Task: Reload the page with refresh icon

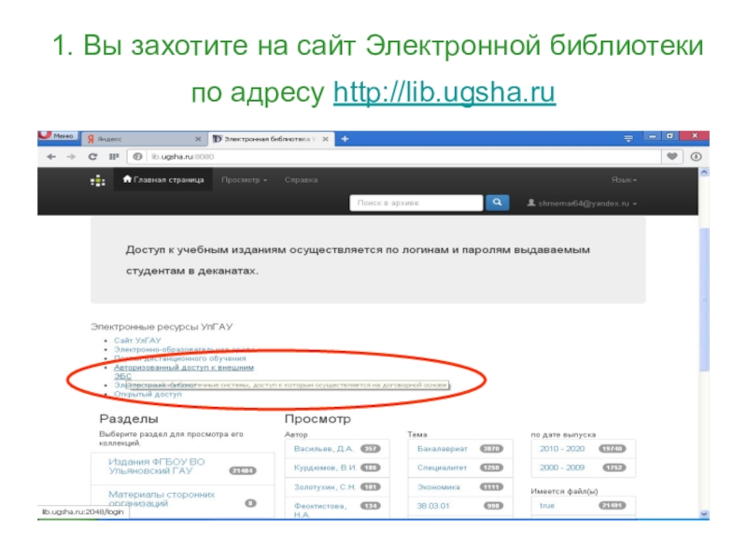Action: (93, 157)
